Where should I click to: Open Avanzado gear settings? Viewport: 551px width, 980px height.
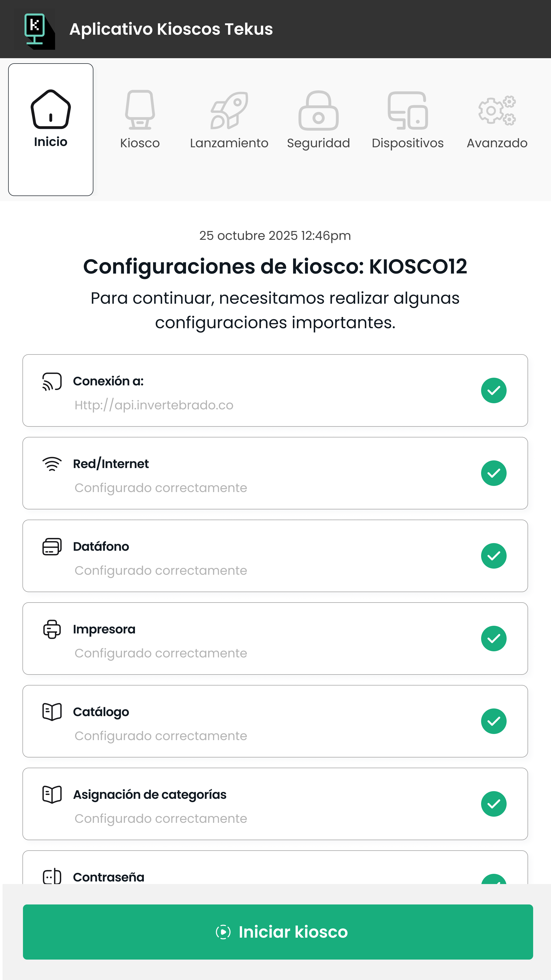[x=497, y=120]
